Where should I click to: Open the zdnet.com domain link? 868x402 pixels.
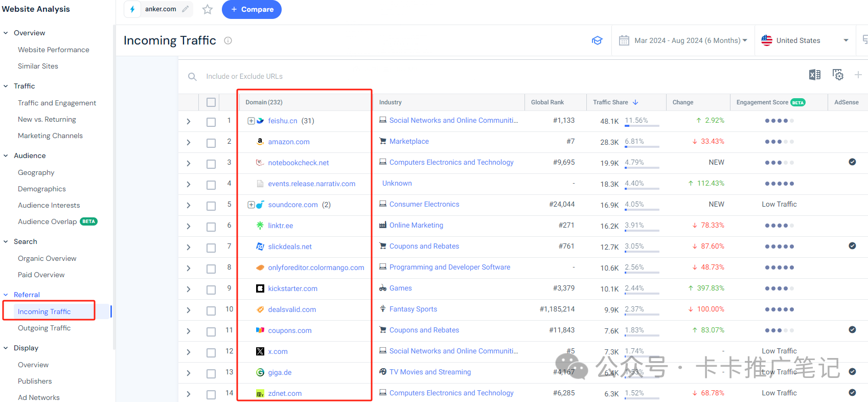(285, 393)
